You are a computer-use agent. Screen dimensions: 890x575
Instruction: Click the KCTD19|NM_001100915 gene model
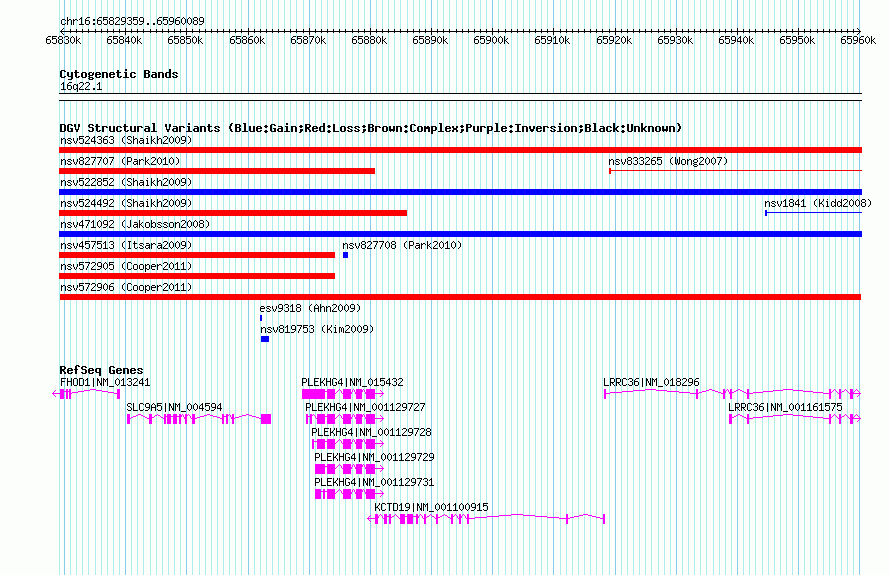486,518
